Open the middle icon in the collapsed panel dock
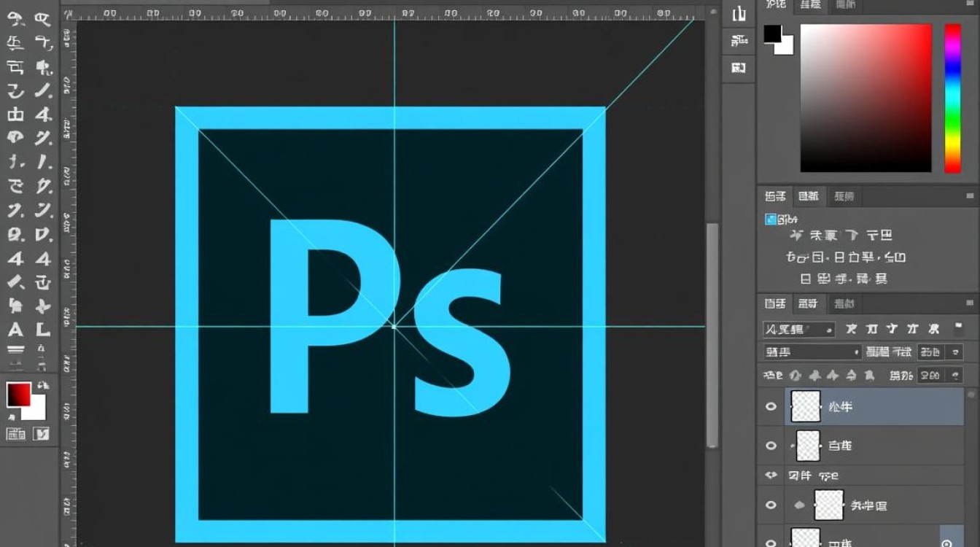 739,42
